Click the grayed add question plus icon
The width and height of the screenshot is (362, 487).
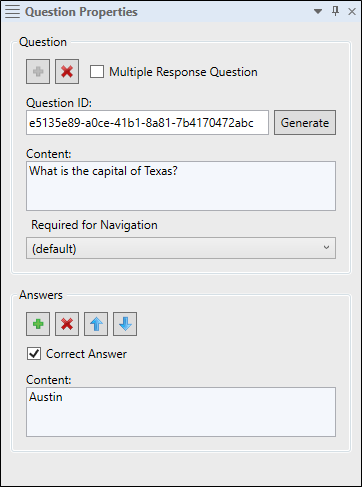point(38,72)
